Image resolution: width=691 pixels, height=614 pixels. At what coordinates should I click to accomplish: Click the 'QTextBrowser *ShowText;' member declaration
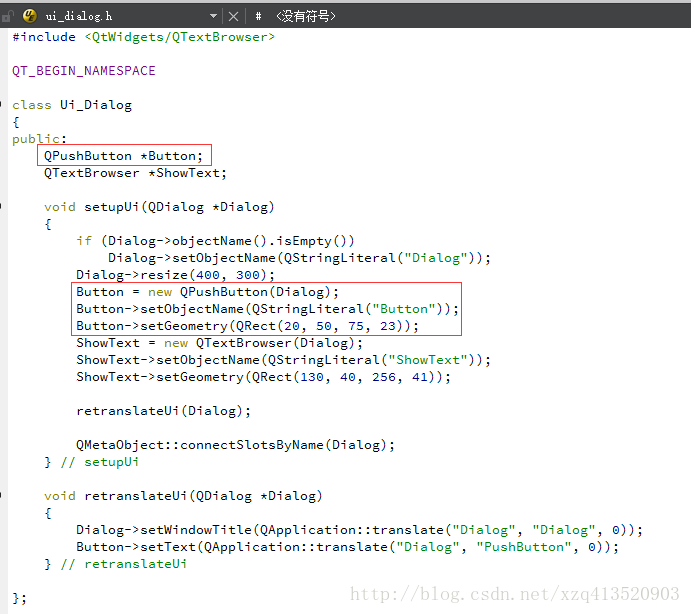[135, 173]
